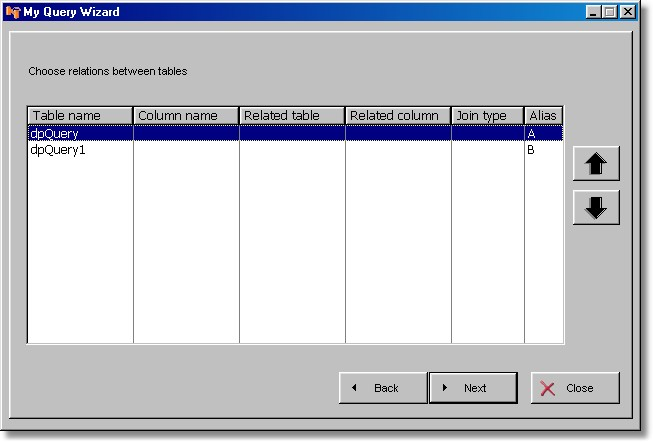Click Related column cell in dpQuery1 row
The width and height of the screenshot is (653, 443).
pyautogui.click(x=398, y=149)
